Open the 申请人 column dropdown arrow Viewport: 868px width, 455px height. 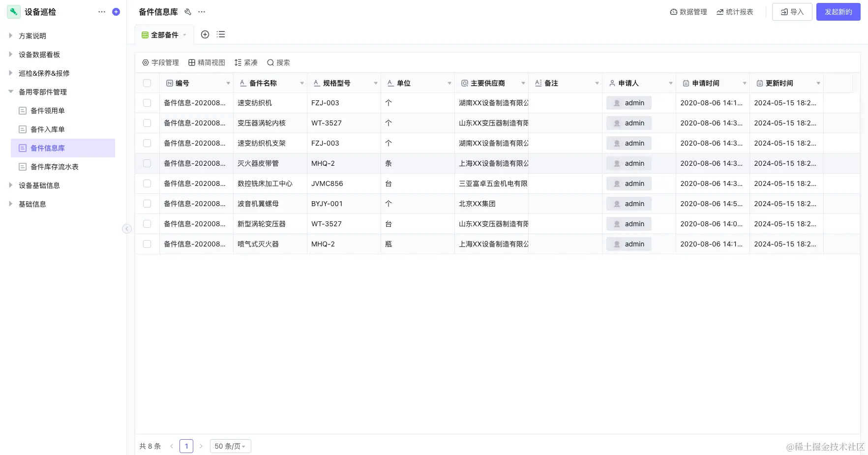click(671, 83)
